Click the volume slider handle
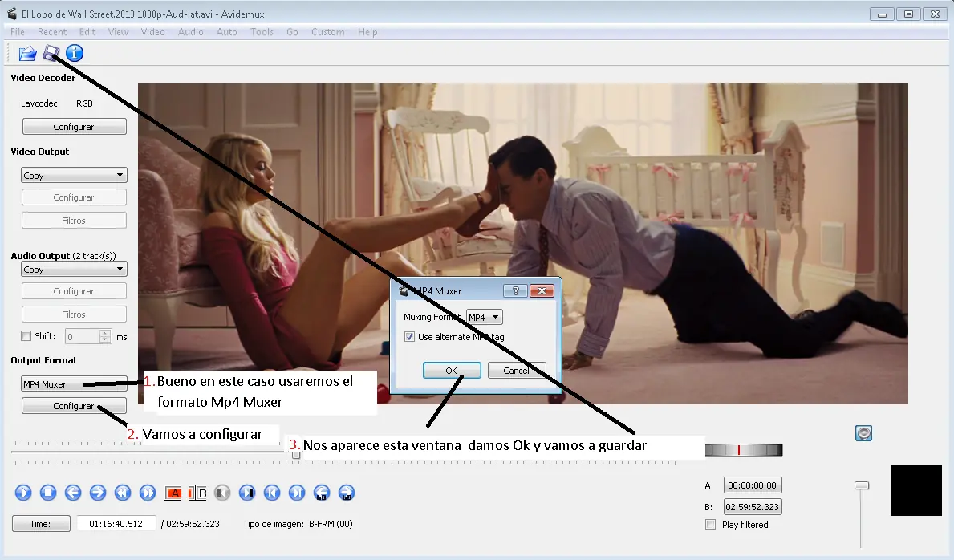 click(862, 485)
